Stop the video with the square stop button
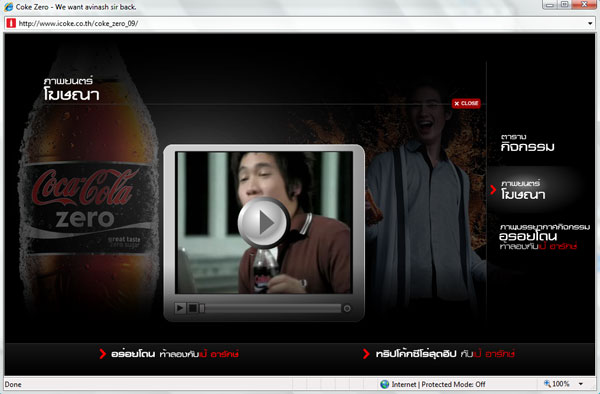 193,308
